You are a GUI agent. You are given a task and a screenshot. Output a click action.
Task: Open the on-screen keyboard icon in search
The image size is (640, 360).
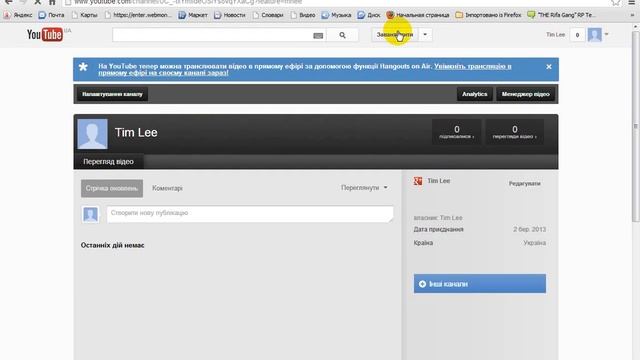pos(318,36)
